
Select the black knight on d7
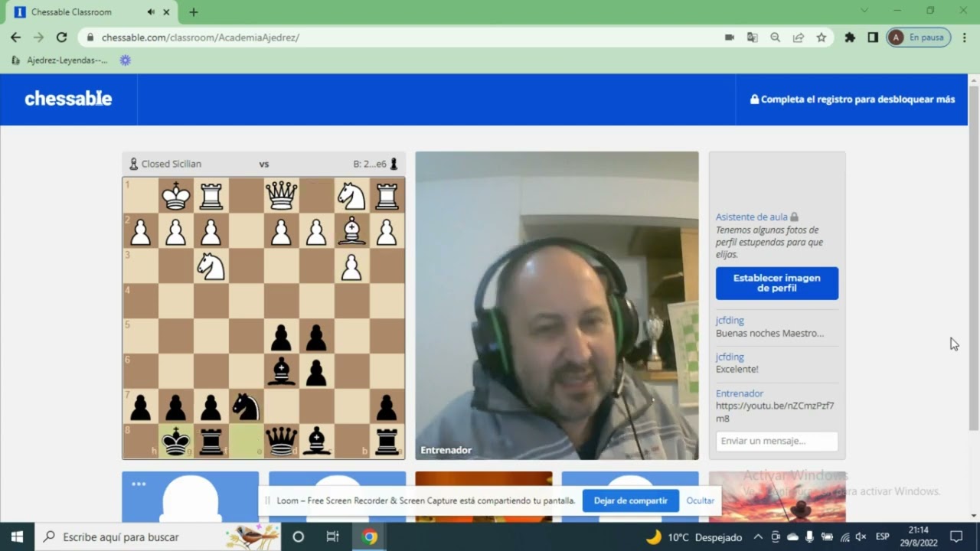(x=246, y=406)
